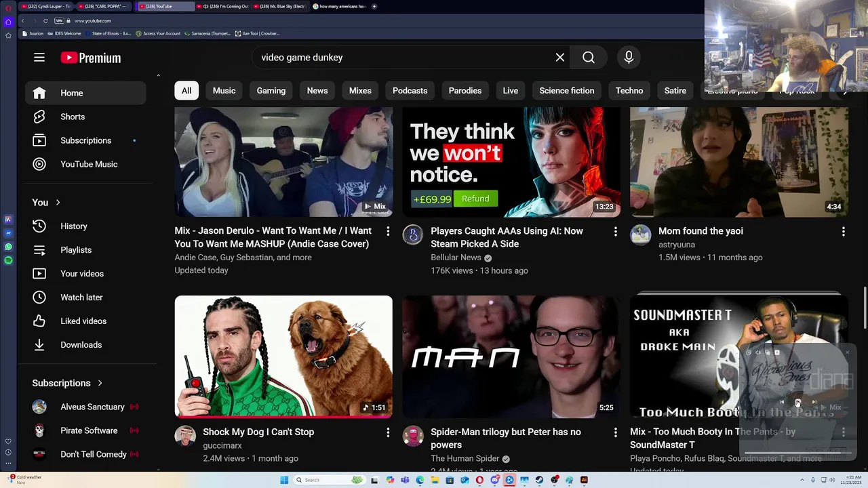Click the magnifier search button
Viewport: 868px width, 488px height.
[589, 58]
